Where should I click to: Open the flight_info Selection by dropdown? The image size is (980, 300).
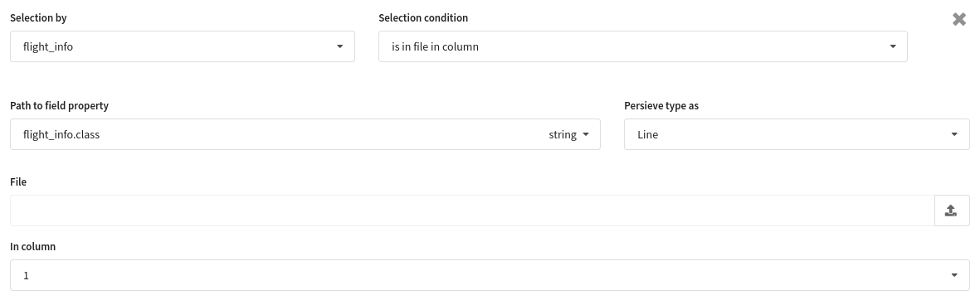pos(183,46)
